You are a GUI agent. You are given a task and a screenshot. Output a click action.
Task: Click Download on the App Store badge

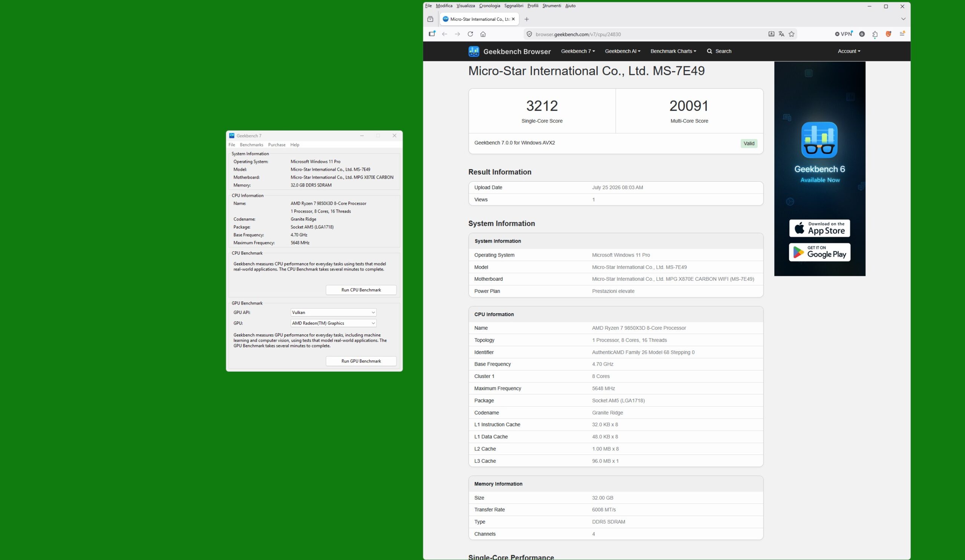click(x=819, y=228)
